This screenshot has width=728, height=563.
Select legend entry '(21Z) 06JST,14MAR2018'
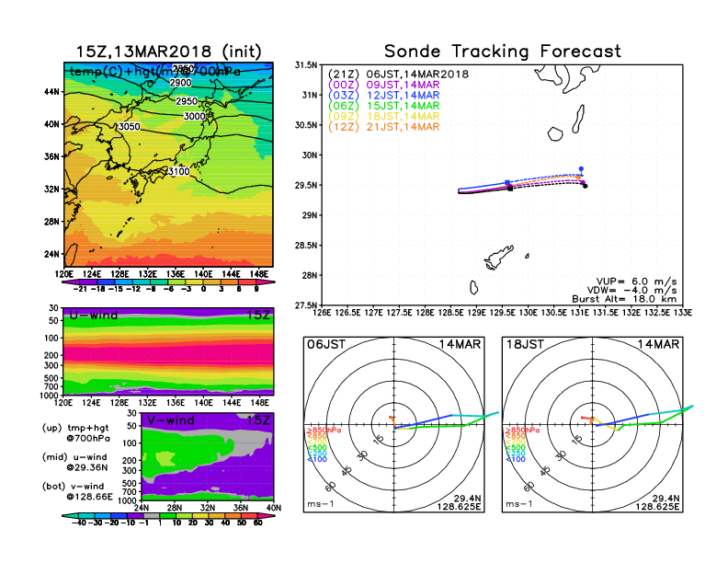point(398,75)
